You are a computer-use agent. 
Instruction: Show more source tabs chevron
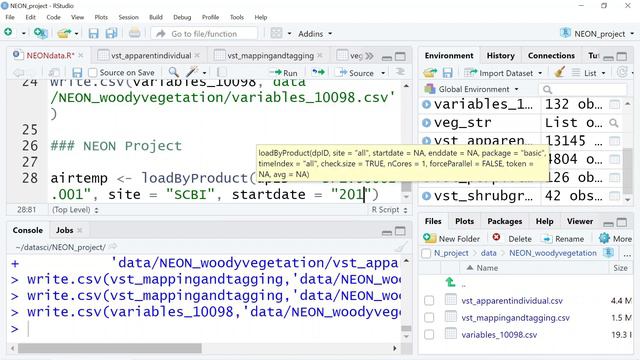tap(369, 56)
